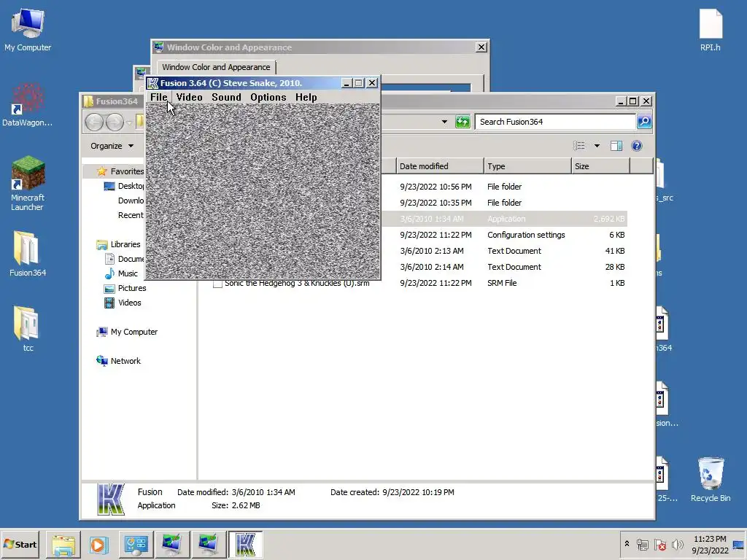Click the large Fusion icon in details pane
747x560 pixels.
111,499
